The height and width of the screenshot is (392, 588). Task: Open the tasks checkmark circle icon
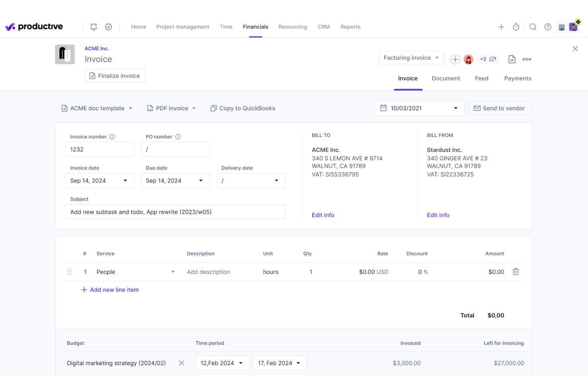point(108,27)
